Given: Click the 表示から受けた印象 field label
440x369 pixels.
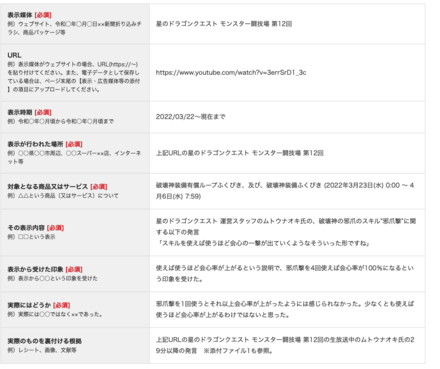Looking at the screenshot, I should point(35,269).
